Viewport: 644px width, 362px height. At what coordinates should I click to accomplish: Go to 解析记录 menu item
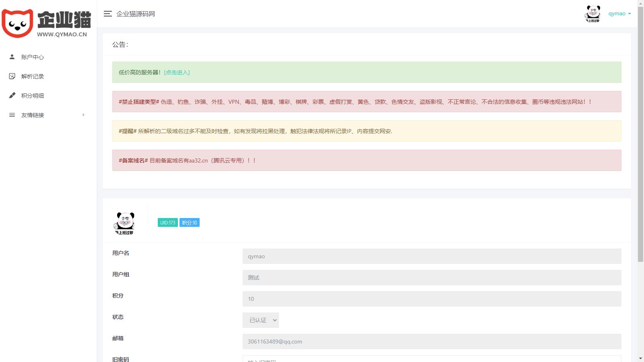[33, 76]
